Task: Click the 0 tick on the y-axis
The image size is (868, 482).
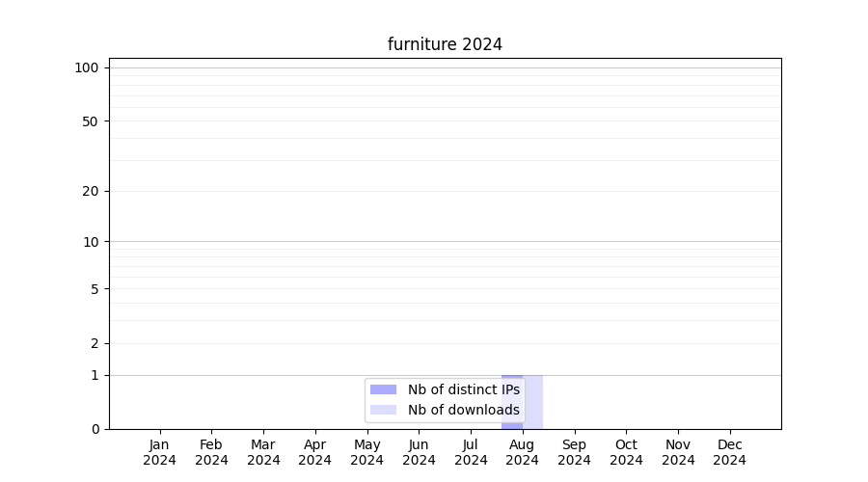Action: point(95,429)
